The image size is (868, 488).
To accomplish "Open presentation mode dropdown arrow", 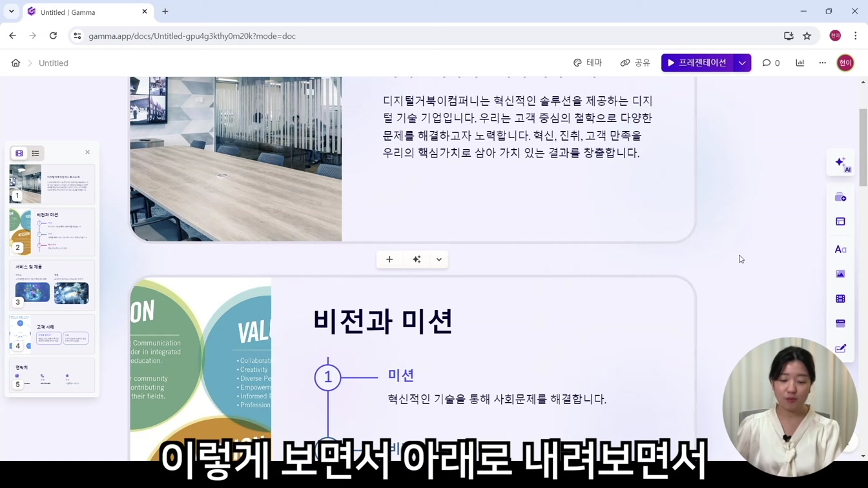I will click(x=742, y=63).
